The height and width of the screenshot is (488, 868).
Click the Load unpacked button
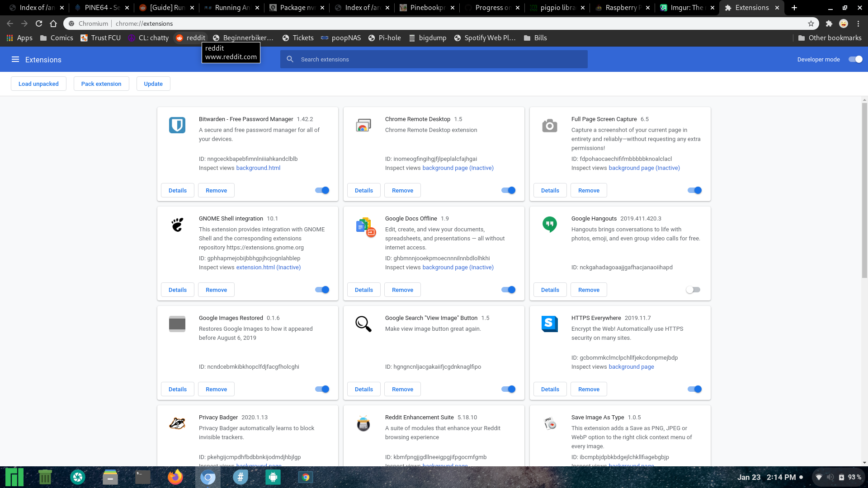[x=38, y=84]
